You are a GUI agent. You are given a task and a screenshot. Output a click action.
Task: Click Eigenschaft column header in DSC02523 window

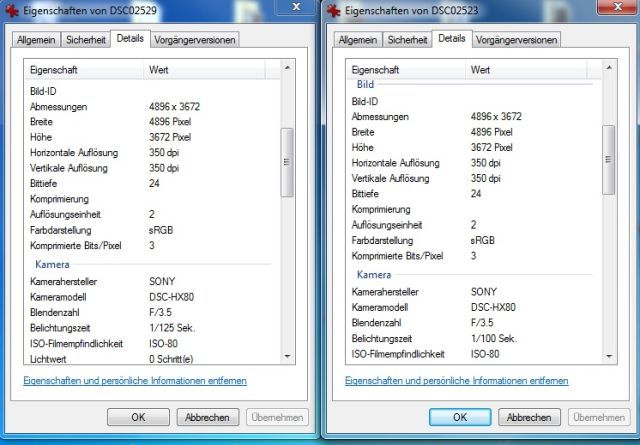[406, 70]
